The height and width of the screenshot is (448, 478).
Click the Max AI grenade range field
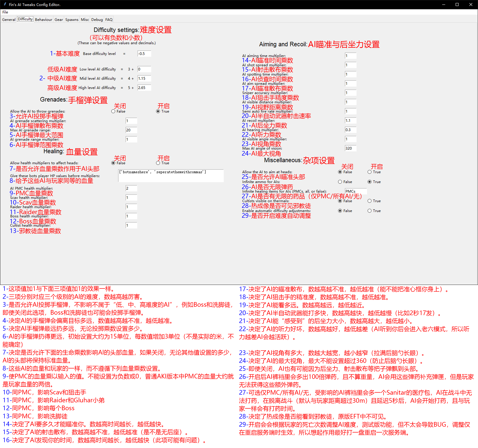[131, 130]
